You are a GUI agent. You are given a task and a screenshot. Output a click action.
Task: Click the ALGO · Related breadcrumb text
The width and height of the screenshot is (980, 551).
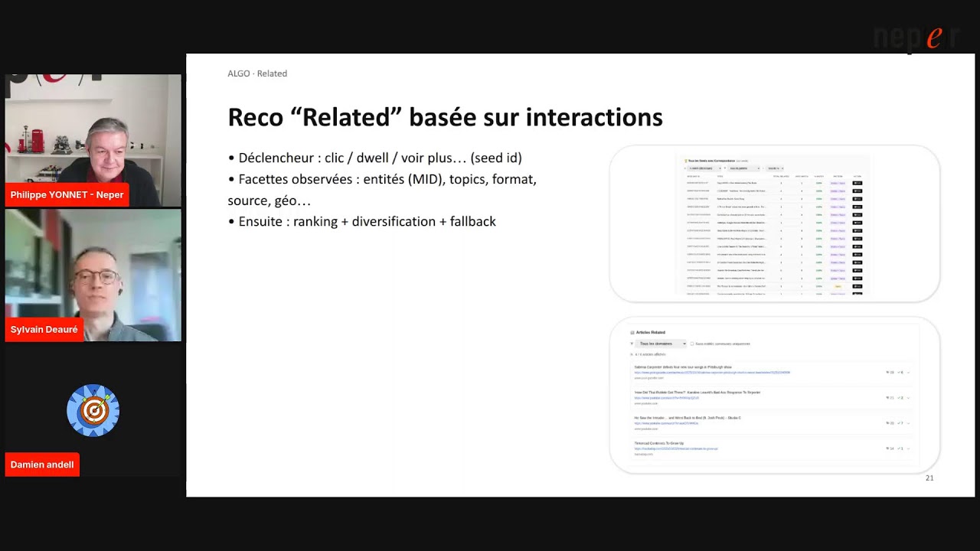click(x=257, y=73)
